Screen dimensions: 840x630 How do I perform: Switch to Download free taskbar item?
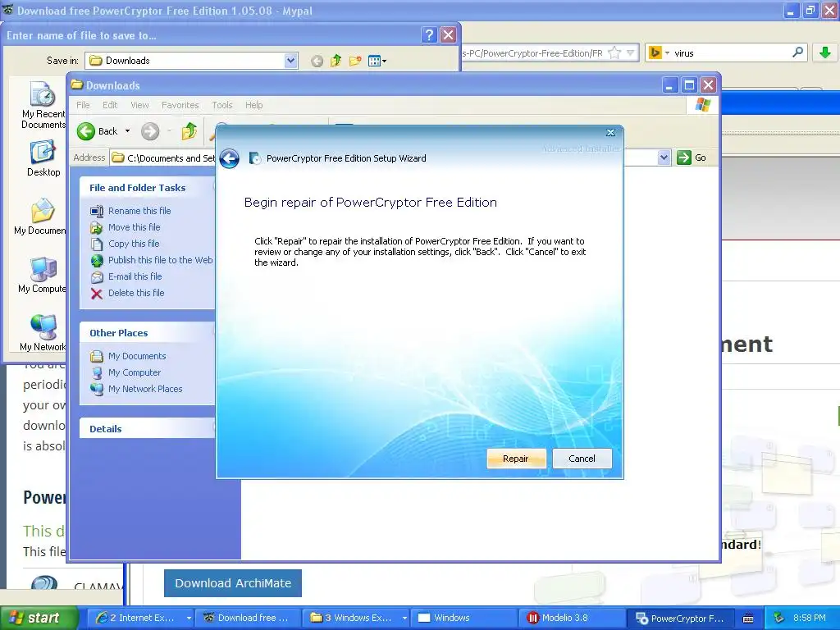tap(247, 618)
